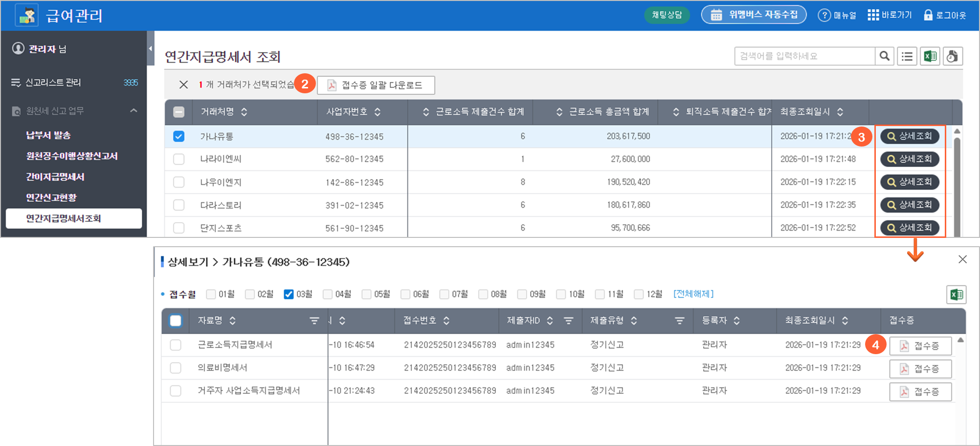980x446 pixels.
Task: Click the search magnifier icon
Action: coord(884,56)
